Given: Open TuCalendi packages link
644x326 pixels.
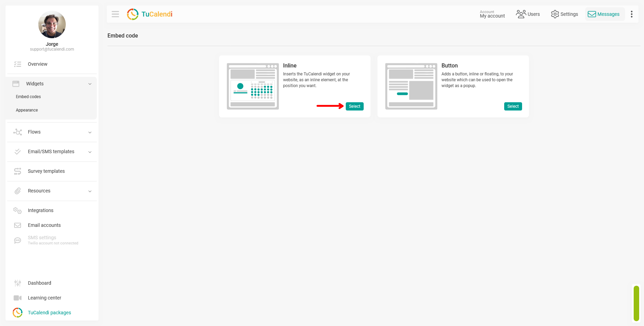Looking at the screenshot, I should point(49,313).
